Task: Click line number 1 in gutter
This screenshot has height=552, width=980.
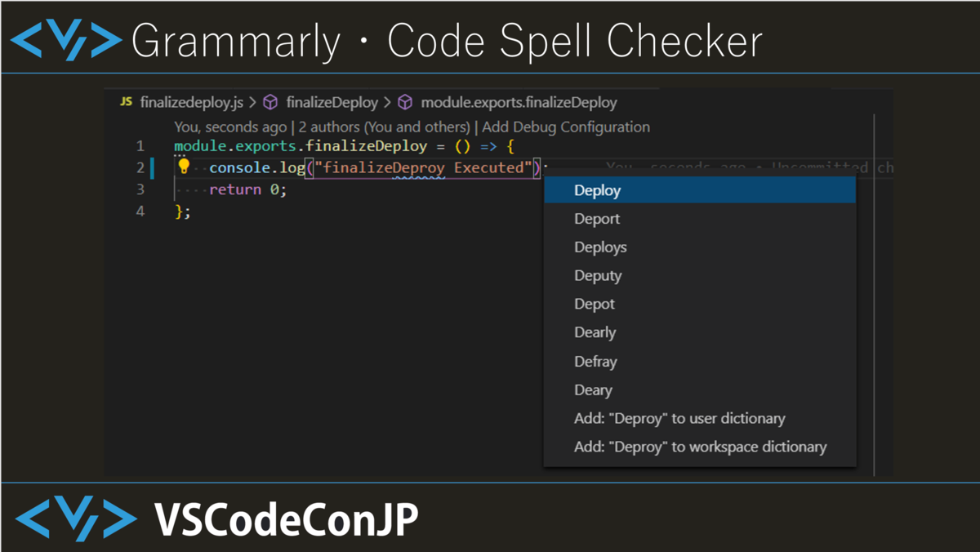Action: tap(140, 146)
